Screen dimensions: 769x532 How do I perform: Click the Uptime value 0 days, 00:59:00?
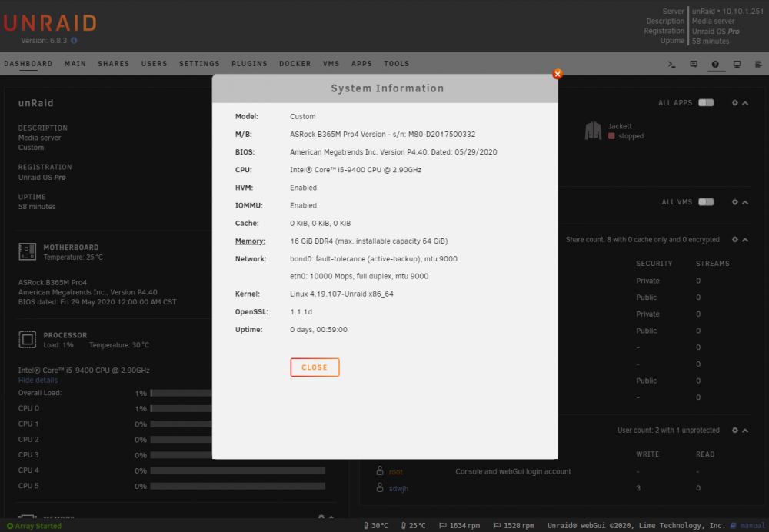[318, 330]
